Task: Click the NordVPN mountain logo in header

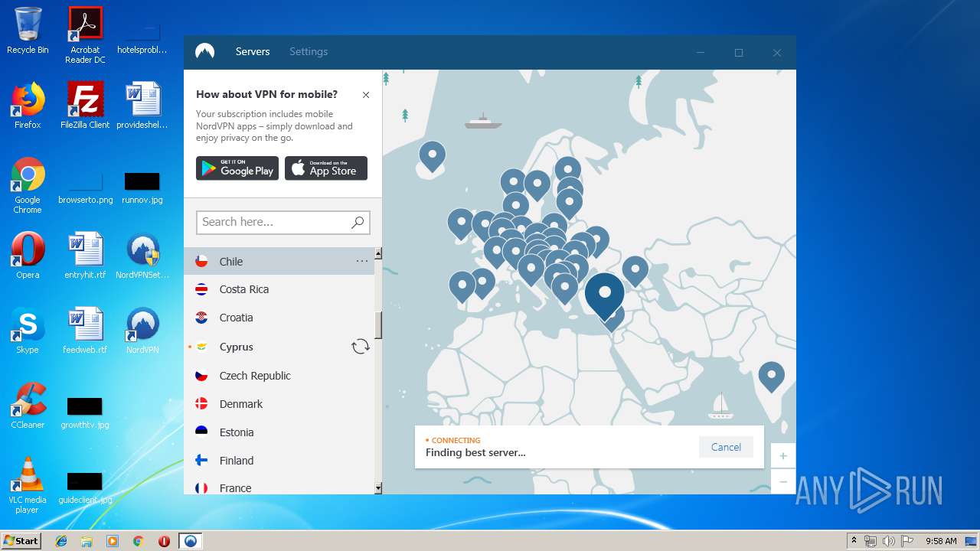Action: point(204,51)
